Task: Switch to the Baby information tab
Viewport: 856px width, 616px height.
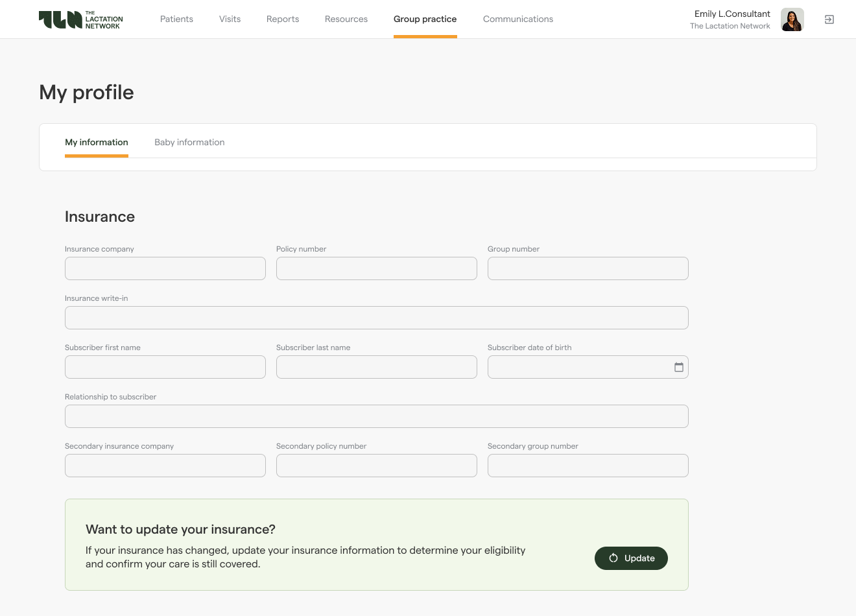Action: (189, 143)
